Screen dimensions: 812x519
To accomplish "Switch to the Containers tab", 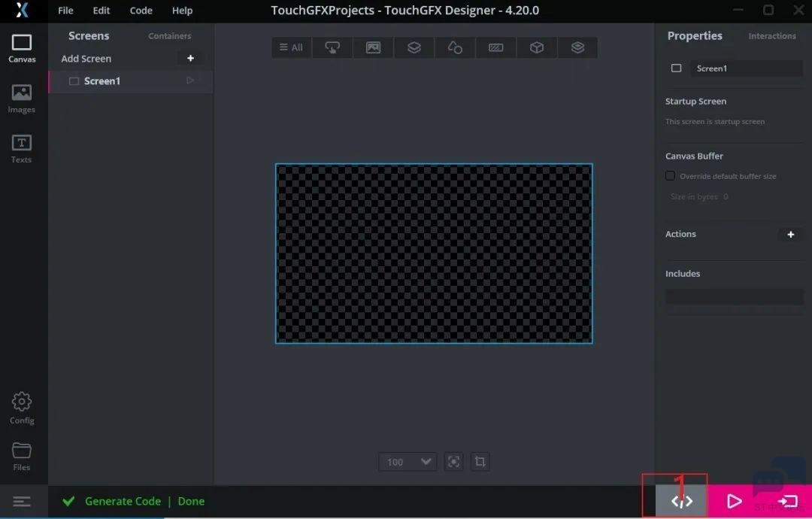I will (170, 36).
